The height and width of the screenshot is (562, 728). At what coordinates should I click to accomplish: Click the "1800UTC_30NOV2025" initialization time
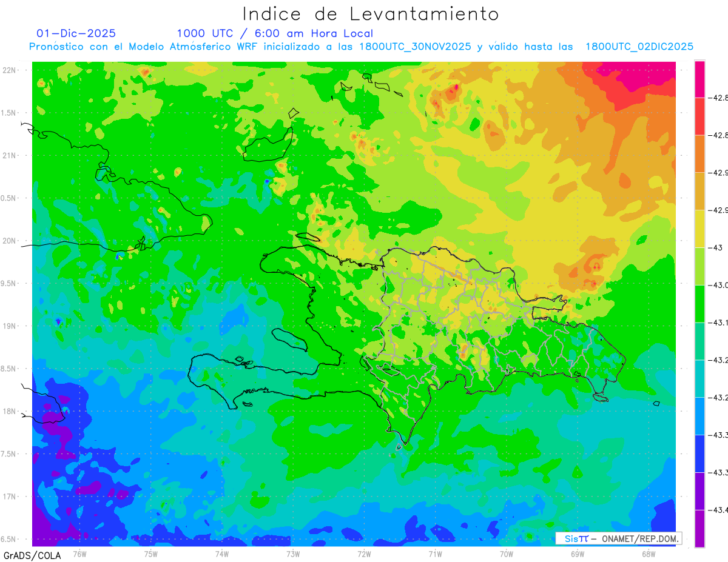point(416,47)
